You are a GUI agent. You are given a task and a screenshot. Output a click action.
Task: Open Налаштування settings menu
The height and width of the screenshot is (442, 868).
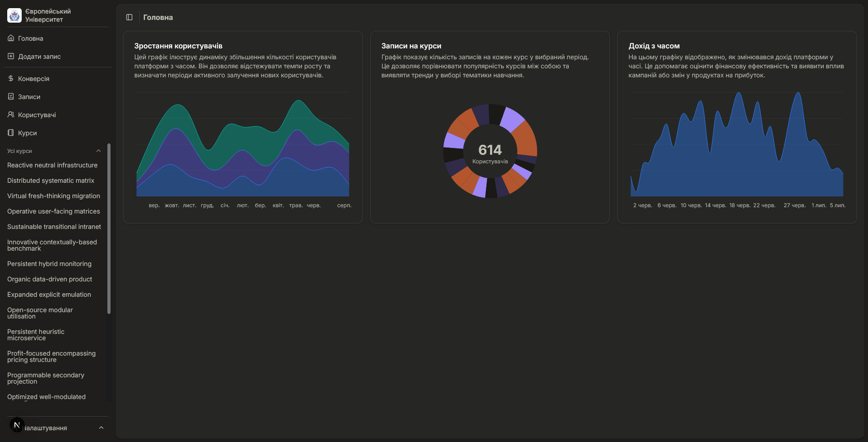(45, 428)
